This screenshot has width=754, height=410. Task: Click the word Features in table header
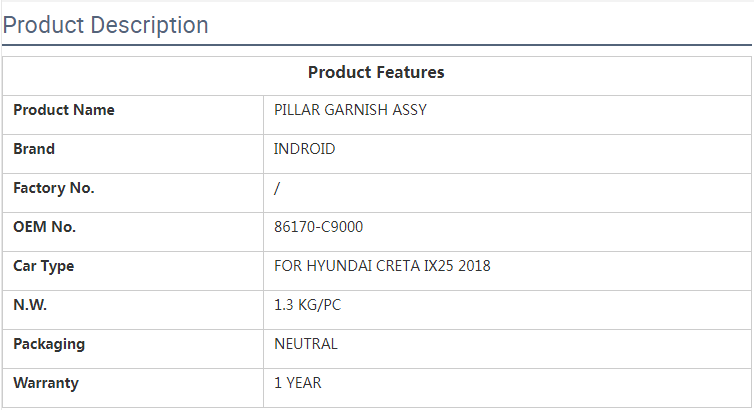coord(411,72)
